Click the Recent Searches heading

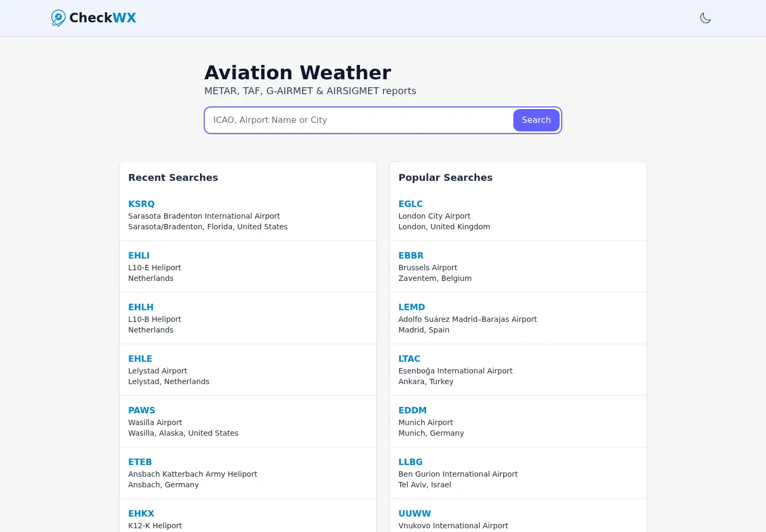(173, 178)
